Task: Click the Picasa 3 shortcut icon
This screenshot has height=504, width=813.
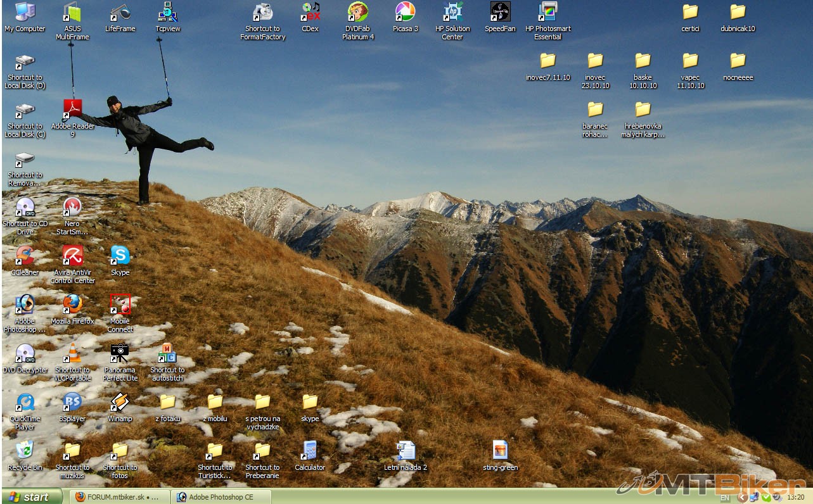Action: pos(405,12)
